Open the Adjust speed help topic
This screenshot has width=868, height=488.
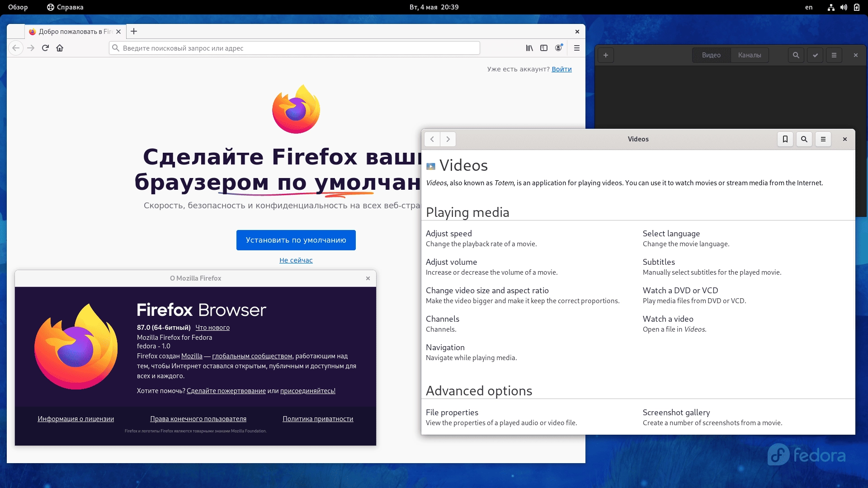449,234
